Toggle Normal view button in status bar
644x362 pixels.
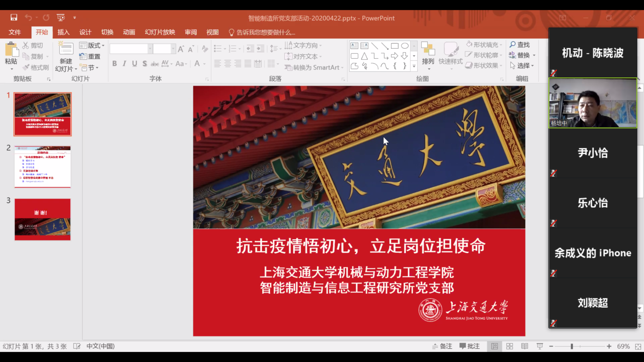[x=494, y=346]
